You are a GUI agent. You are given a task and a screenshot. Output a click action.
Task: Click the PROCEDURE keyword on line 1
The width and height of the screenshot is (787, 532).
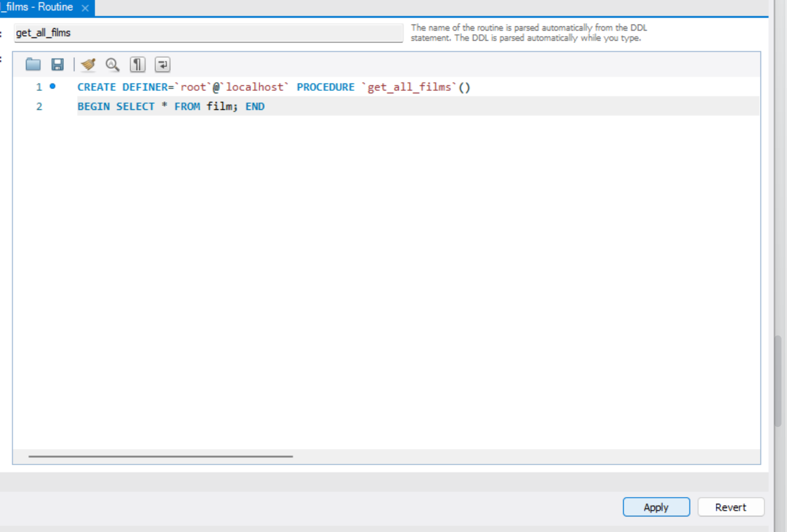click(326, 87)
